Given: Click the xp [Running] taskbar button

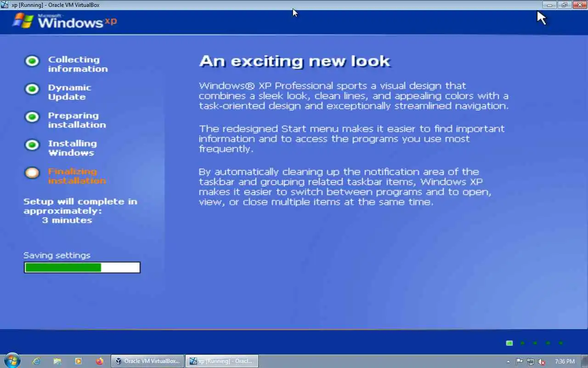Looking at the screenshot, I should tap(222, 361).
